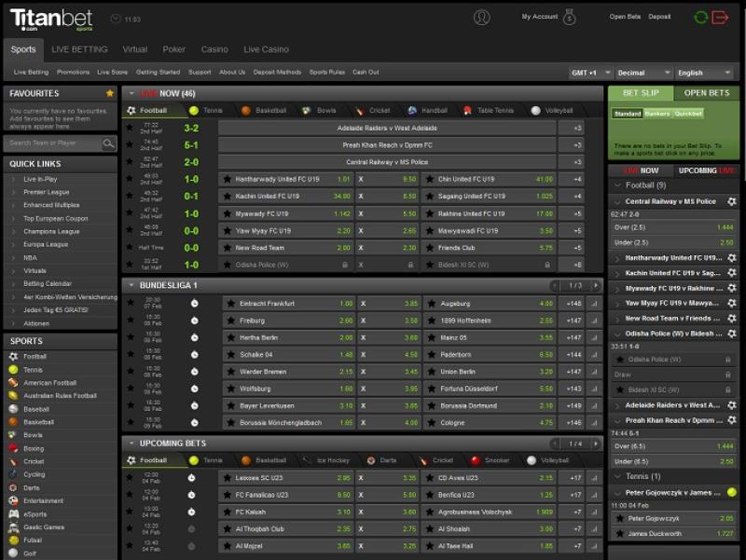This screenshot has height=560, width=746.
Task: Open the Promotions link
Action: coord(73,73)
